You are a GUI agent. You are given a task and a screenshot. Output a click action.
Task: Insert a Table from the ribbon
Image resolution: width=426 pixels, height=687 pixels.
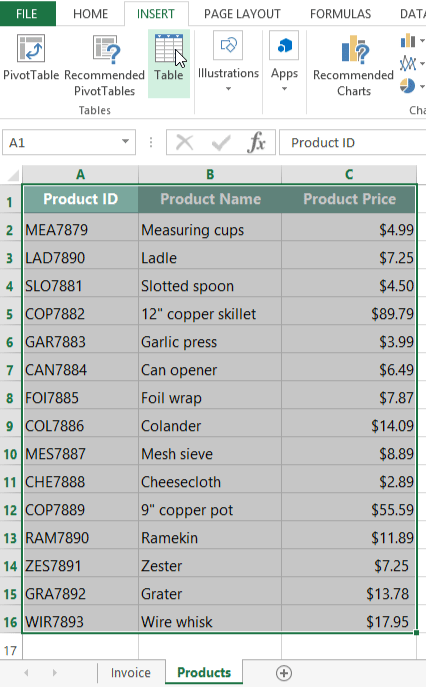(169, 63)
